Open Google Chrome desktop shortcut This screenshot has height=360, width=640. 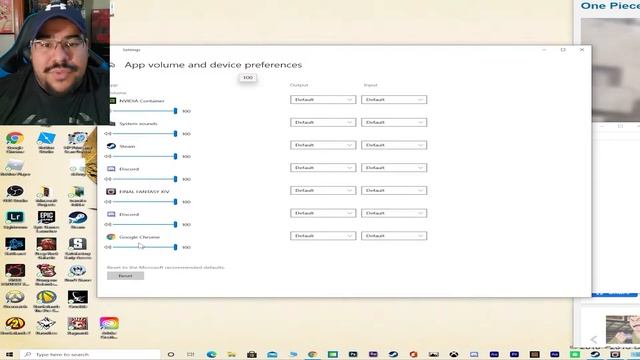[x=15, y=142]
